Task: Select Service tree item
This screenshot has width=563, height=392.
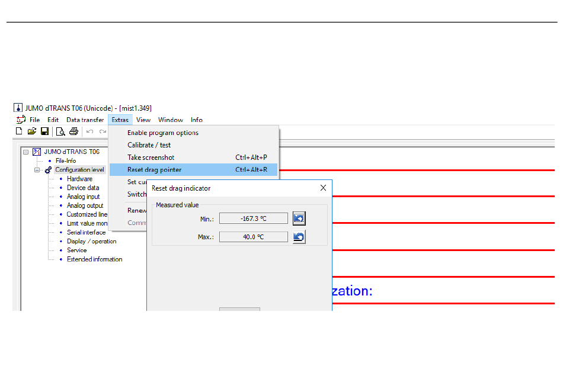Action: pyautogui.click(x=76, y=250)
